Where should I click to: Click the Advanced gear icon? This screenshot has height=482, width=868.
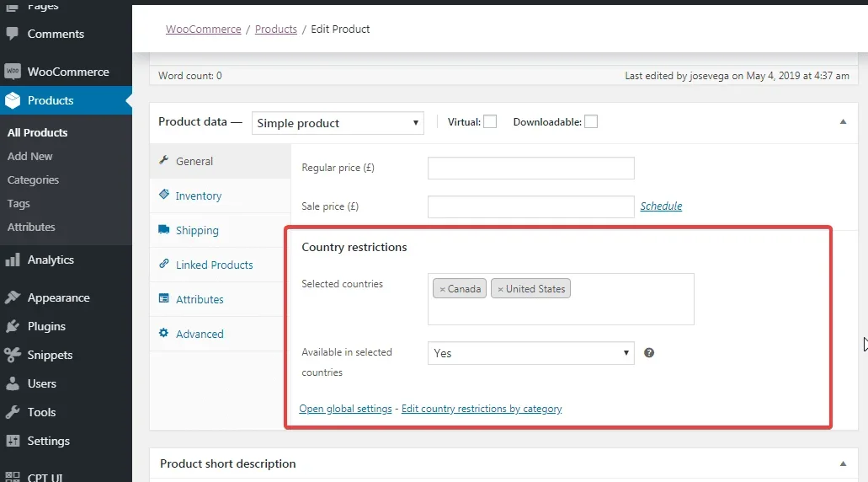163,333
